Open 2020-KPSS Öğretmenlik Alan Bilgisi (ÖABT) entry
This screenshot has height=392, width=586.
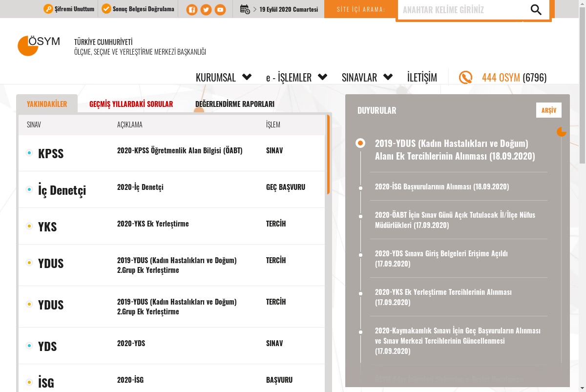click(180, 150)
